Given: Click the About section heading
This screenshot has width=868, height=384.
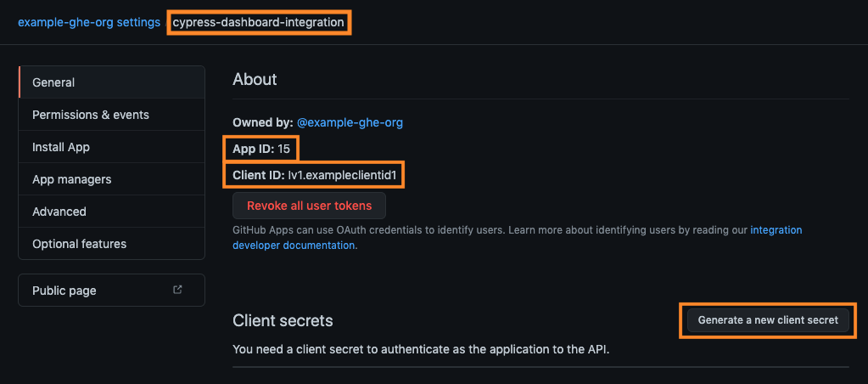Looking at the screenshot, I should [255, 79].
